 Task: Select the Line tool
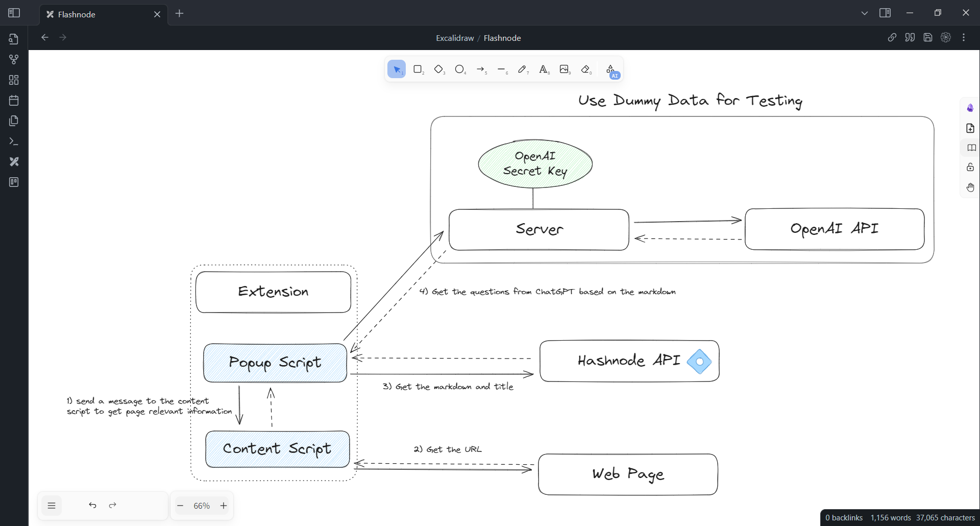tap(502, 69)
